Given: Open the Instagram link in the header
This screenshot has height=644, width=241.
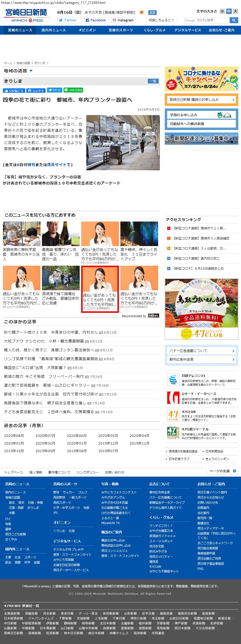Looking at the screenshot, I should click(123, 20).
